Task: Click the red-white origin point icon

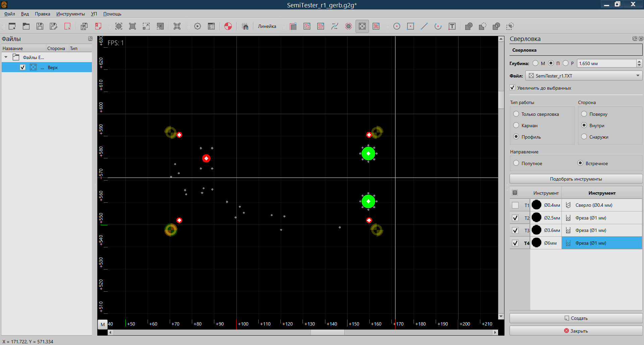Action: (x=228, y=26)
